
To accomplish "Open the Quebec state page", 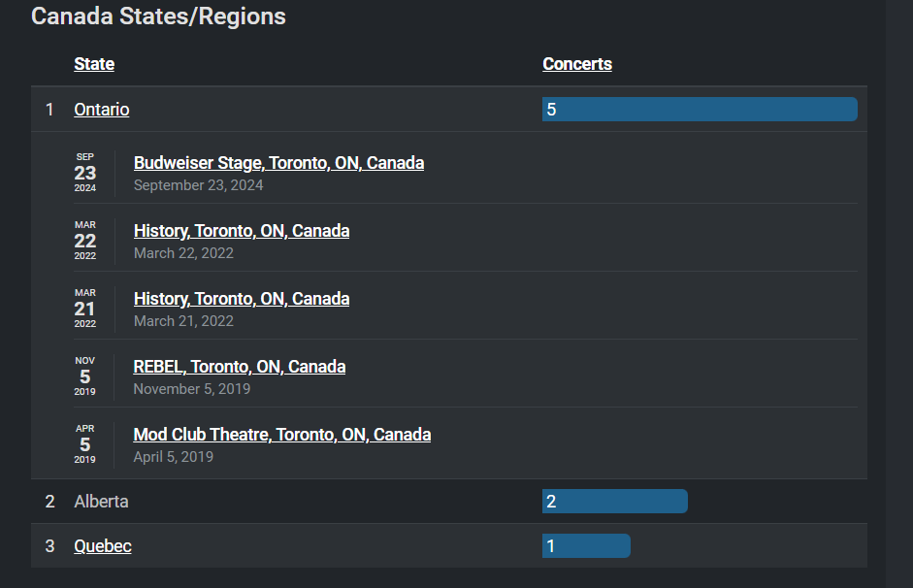I will tap(102, 545).
